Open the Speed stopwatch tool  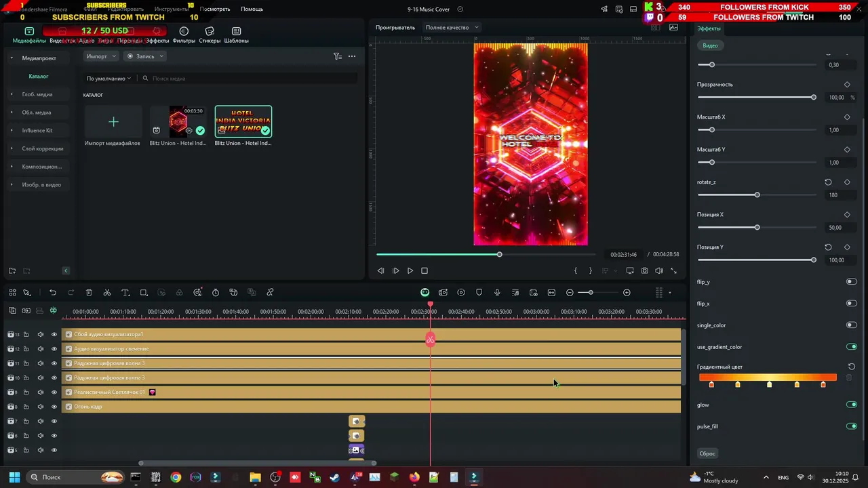216,293
